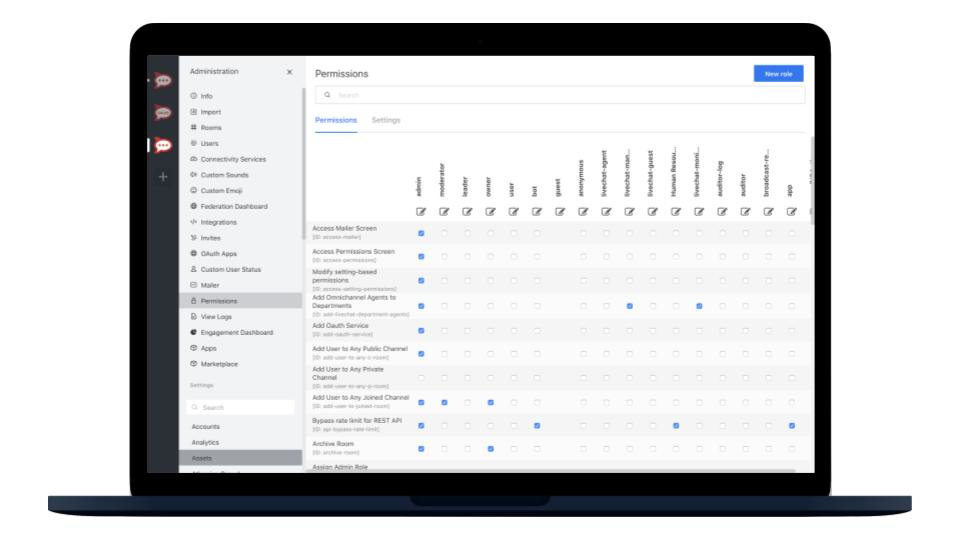Click the New role button

point(778,73)
